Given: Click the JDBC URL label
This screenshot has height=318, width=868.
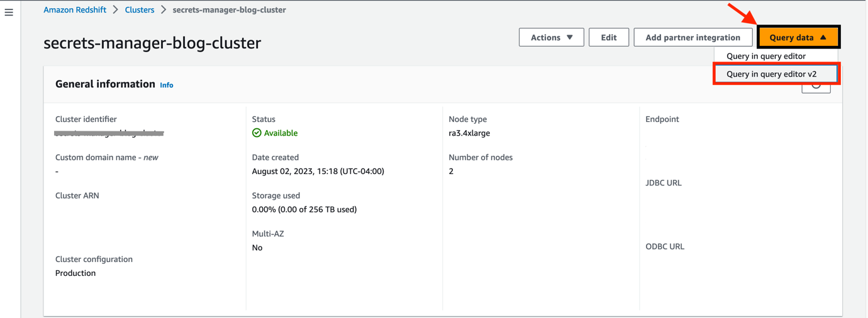Looking at the screenshot, I should [664, 183].
